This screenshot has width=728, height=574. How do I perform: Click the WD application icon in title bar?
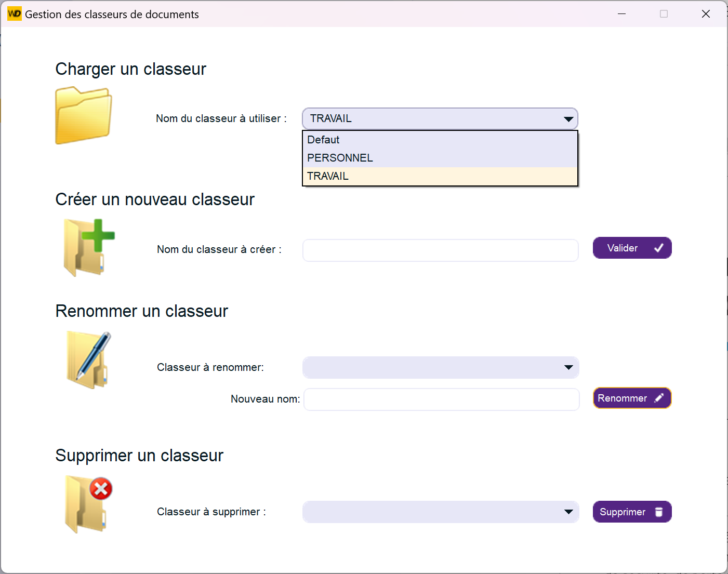pos(14,14)
